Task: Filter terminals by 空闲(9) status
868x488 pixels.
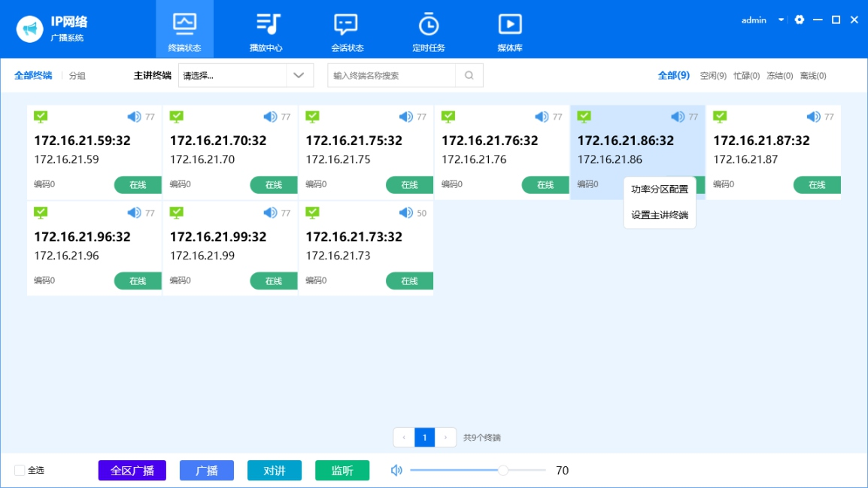Action: click(712, 76)
